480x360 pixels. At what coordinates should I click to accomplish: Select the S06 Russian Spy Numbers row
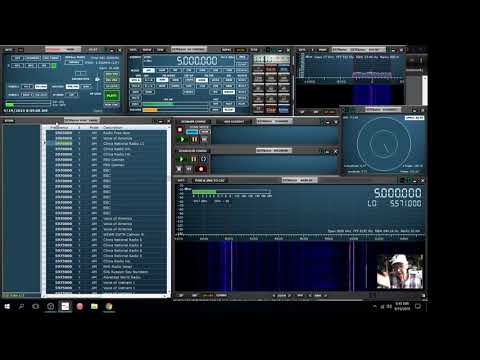(x=106, y=272)
